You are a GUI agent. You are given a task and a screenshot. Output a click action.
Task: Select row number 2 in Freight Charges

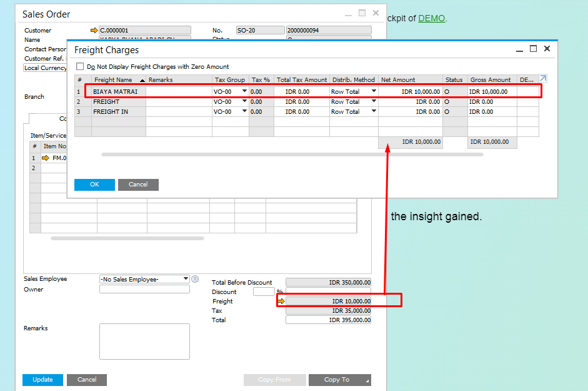pyautogui.click(x=83, y=102)
